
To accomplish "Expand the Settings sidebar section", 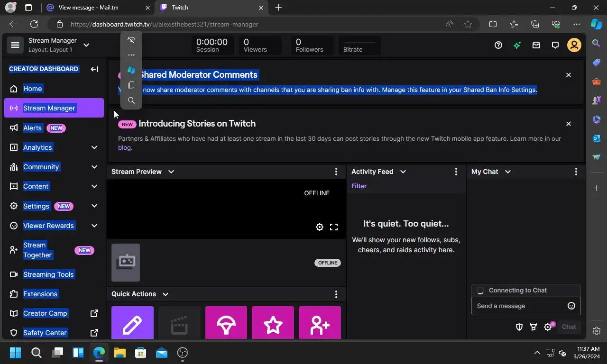I will coord(94,206).
